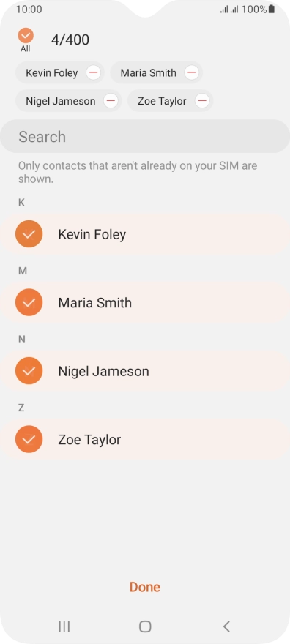The height and width of the screenshot is (644, 290).
Task: Remove Maria Smith chip with minus icon
Action: point(191,72)
